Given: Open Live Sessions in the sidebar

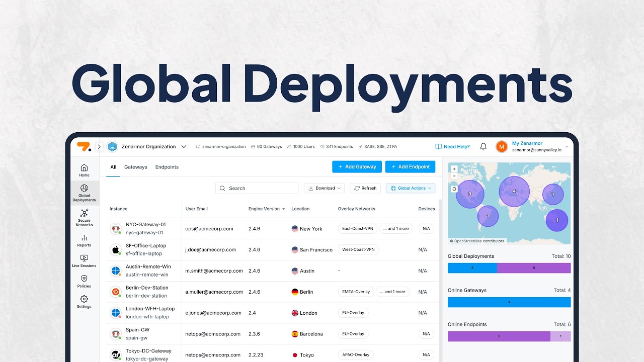Looking at the screenshot, I should tap(84, 261).
